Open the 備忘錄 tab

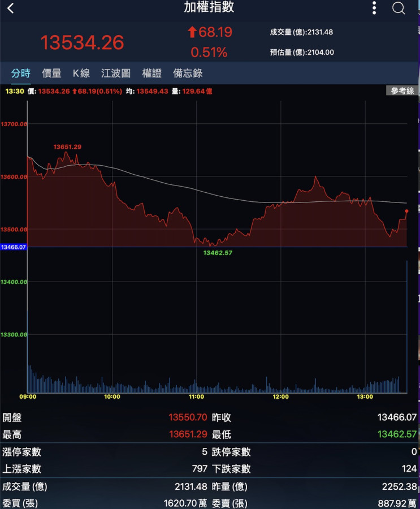(x=188, y=73)
